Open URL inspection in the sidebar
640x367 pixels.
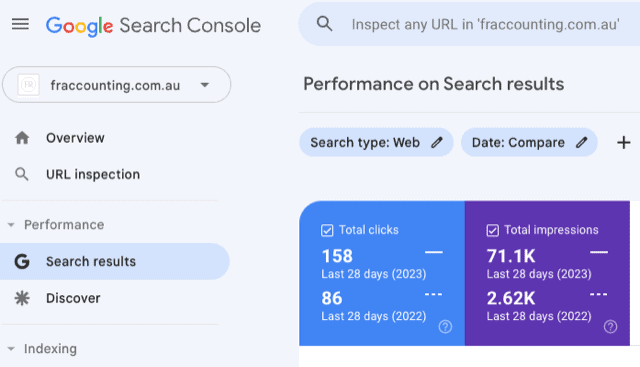point(93,174)
